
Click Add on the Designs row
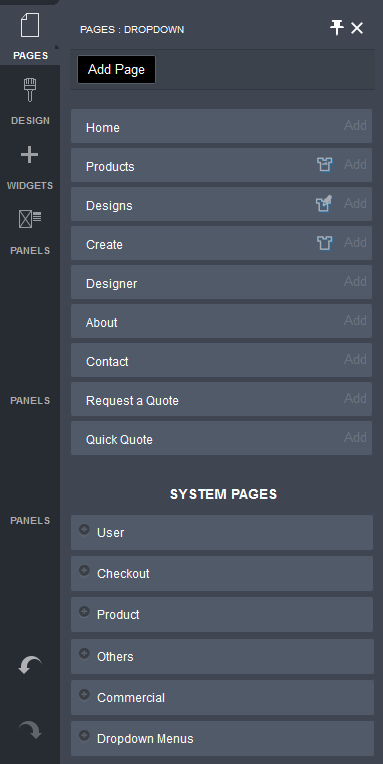(355, 204)
